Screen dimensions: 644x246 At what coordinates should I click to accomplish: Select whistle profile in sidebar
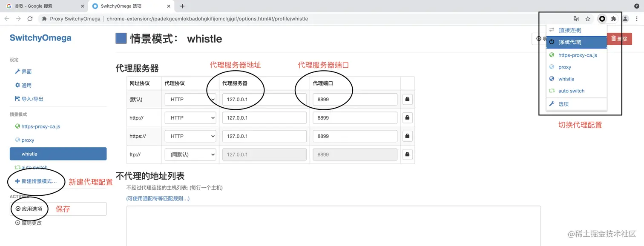(58, 154)
